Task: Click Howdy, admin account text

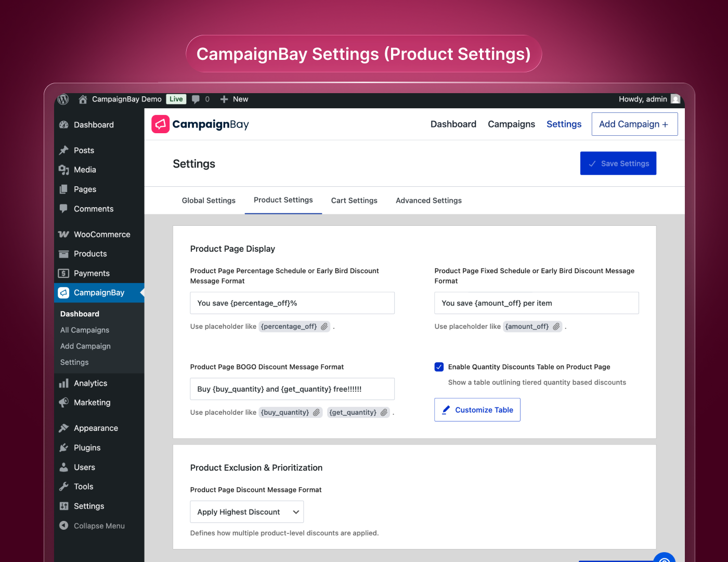Action: [643, 99]
